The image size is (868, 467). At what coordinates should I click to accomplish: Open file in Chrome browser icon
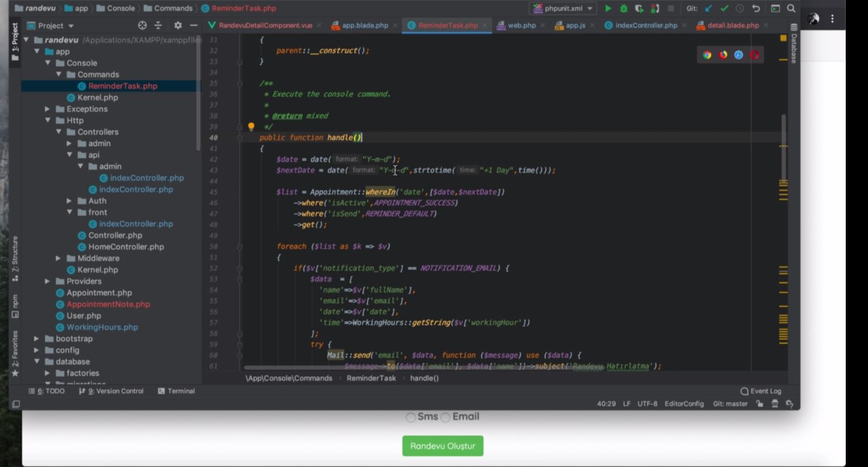pyautogui.click(x=707, y=55)
